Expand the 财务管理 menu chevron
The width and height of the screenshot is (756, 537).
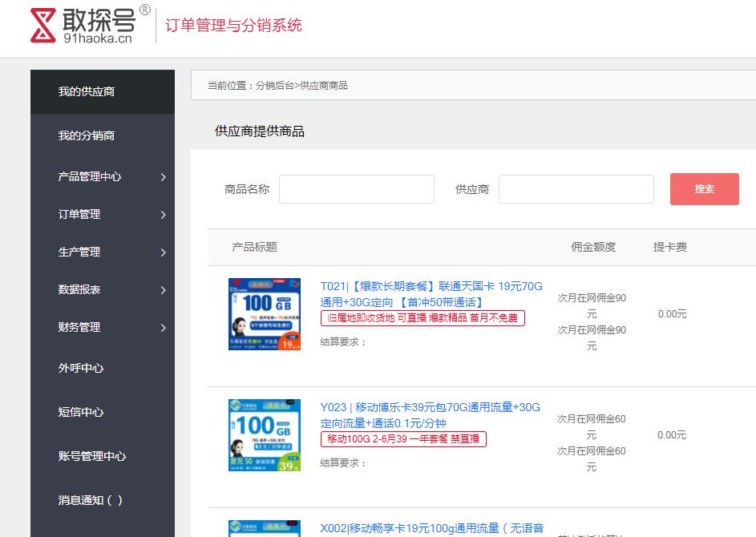(163, 328)
